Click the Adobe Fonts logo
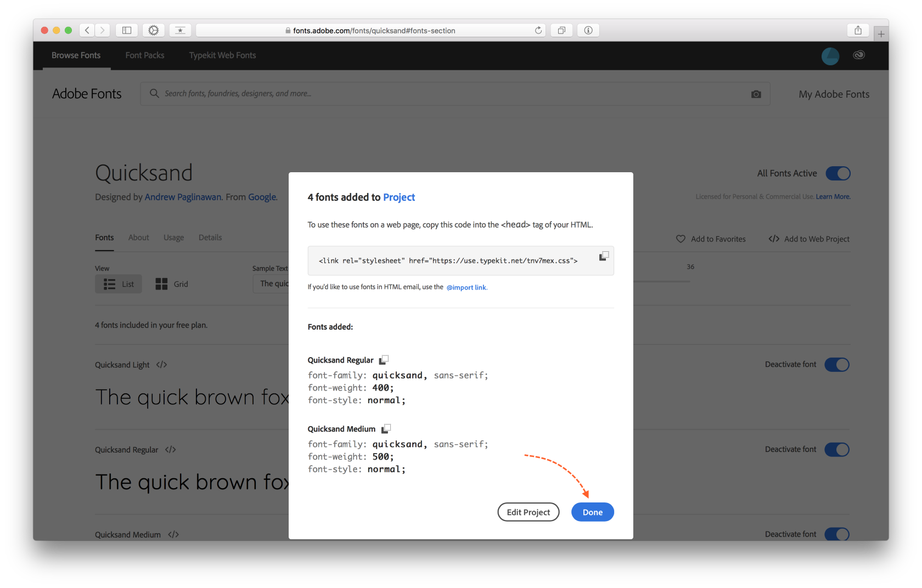922x588 pixels. (x=87, y=94)
